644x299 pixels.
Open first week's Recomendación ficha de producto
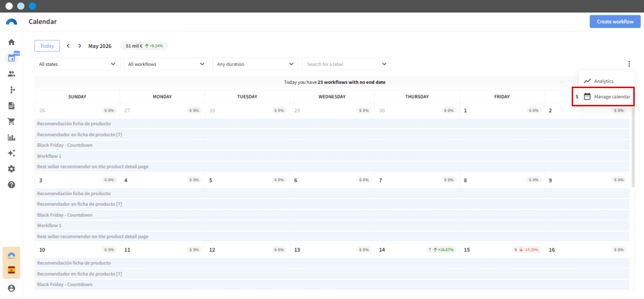(x=332, y=124)
